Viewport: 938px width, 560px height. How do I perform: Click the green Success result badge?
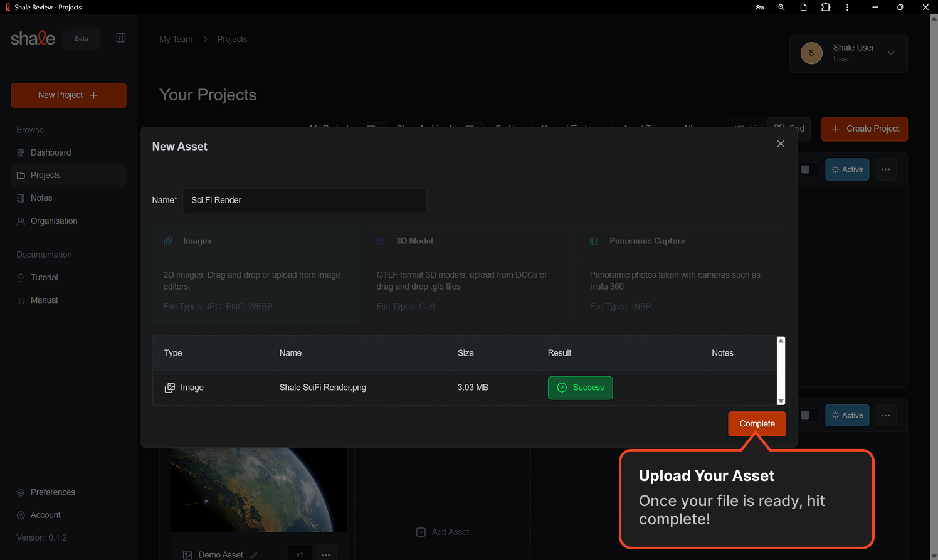point(580,388)
